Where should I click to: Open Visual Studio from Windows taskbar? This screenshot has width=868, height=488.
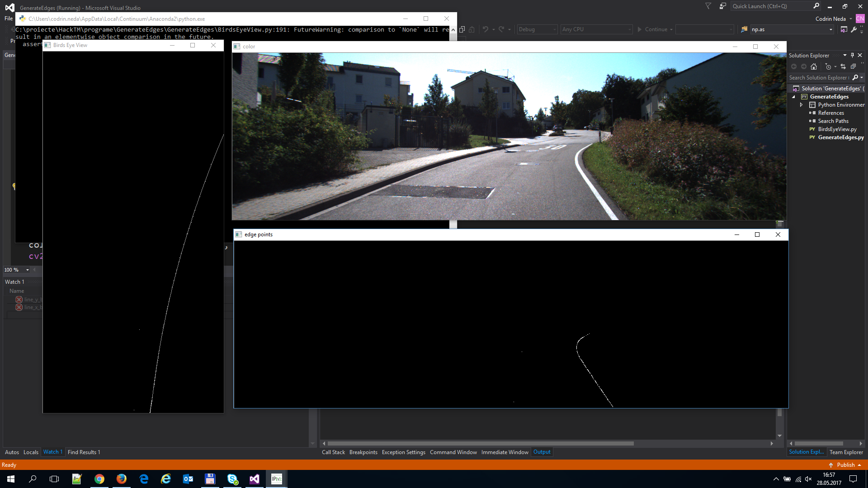[255, 479]
